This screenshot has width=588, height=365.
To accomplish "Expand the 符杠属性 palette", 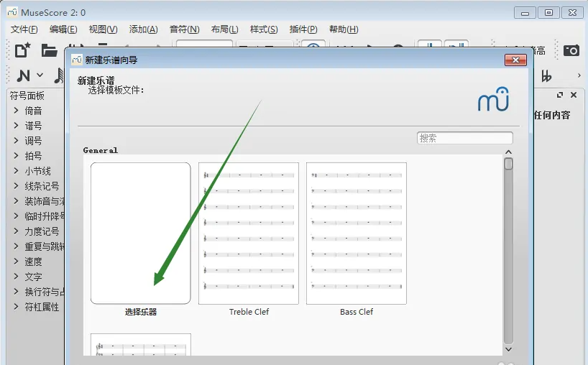I will (x=16, y=307).
